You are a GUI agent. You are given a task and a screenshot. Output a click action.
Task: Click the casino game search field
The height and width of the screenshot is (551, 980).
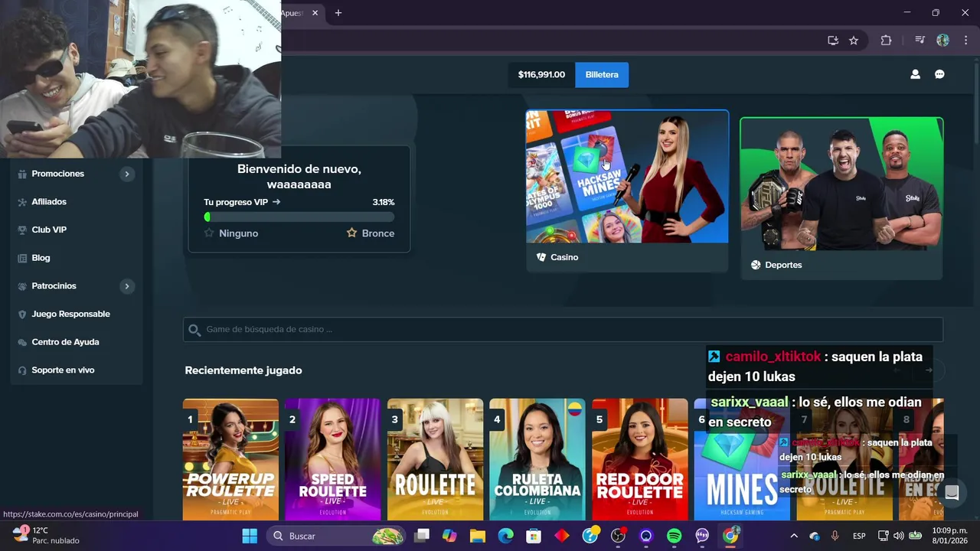[563, 329]
